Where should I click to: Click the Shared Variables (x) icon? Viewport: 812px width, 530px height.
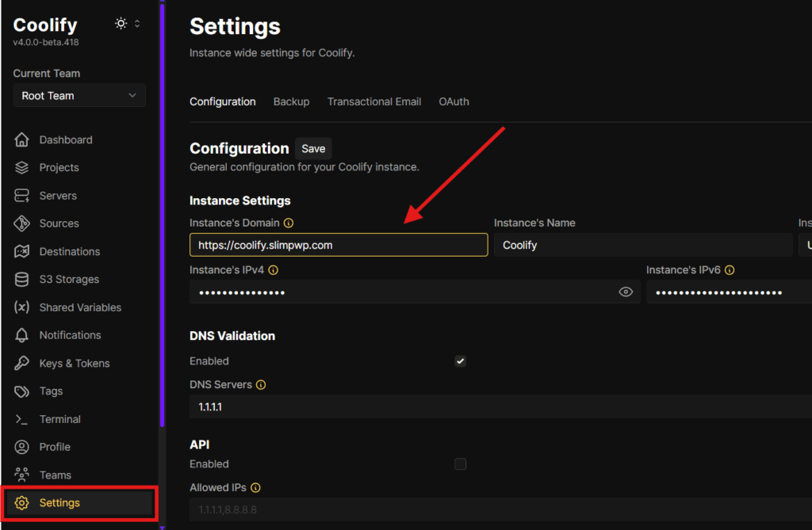(21, 307)
